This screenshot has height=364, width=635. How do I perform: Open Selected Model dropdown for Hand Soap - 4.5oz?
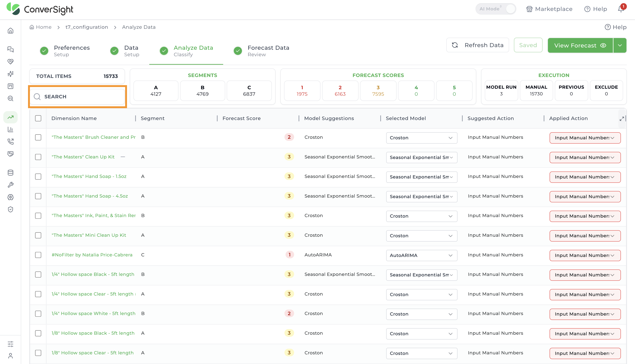pos(422,196)
